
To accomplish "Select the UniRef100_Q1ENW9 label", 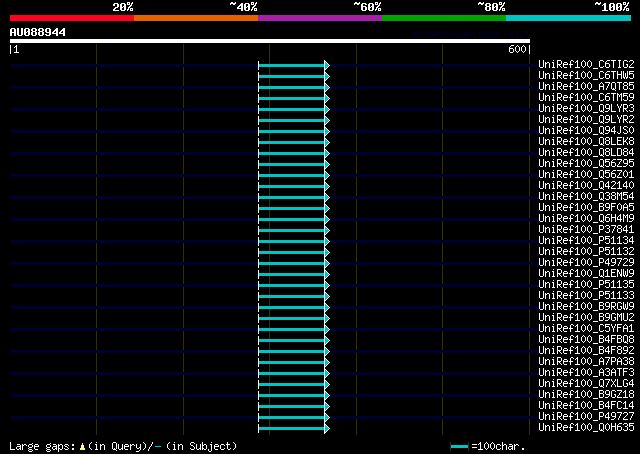I will coord(586,274).
